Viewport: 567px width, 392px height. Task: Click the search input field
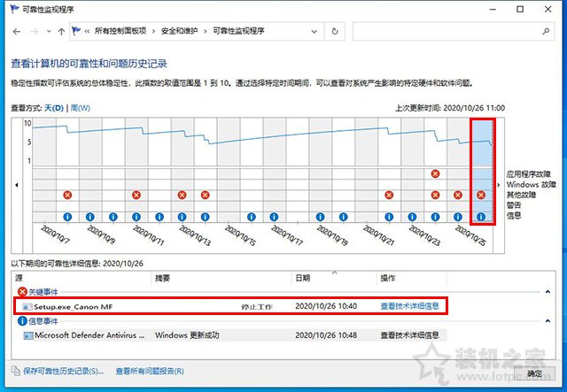pos(454,32)
